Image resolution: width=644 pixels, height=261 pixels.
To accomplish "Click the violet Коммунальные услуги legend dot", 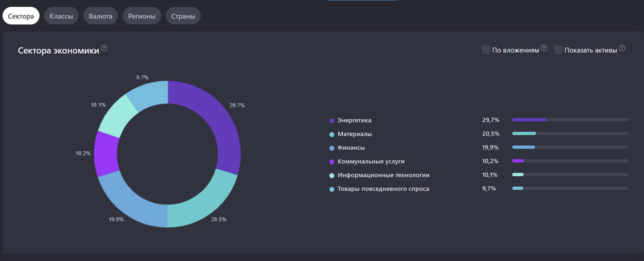I will tap(332, 162).
